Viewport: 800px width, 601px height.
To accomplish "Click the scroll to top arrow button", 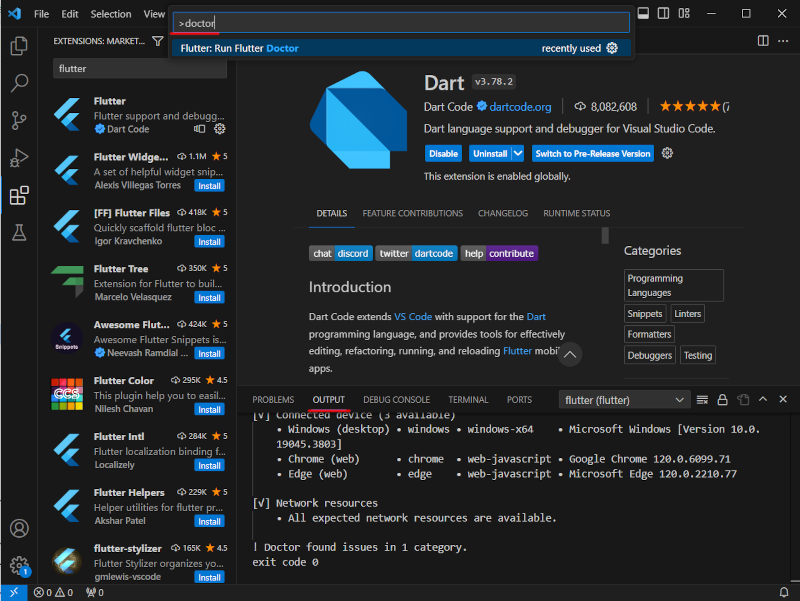I will [x=570, y=355].
